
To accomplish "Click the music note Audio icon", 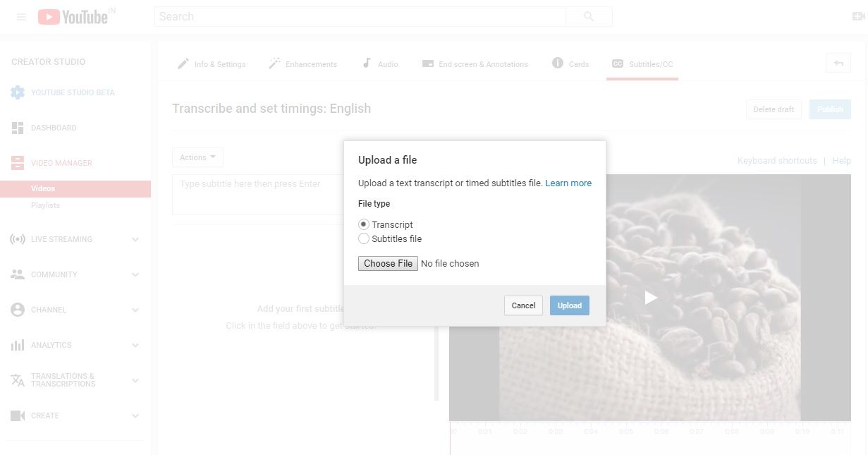I will pyautogui.click(x=367, y=63).
